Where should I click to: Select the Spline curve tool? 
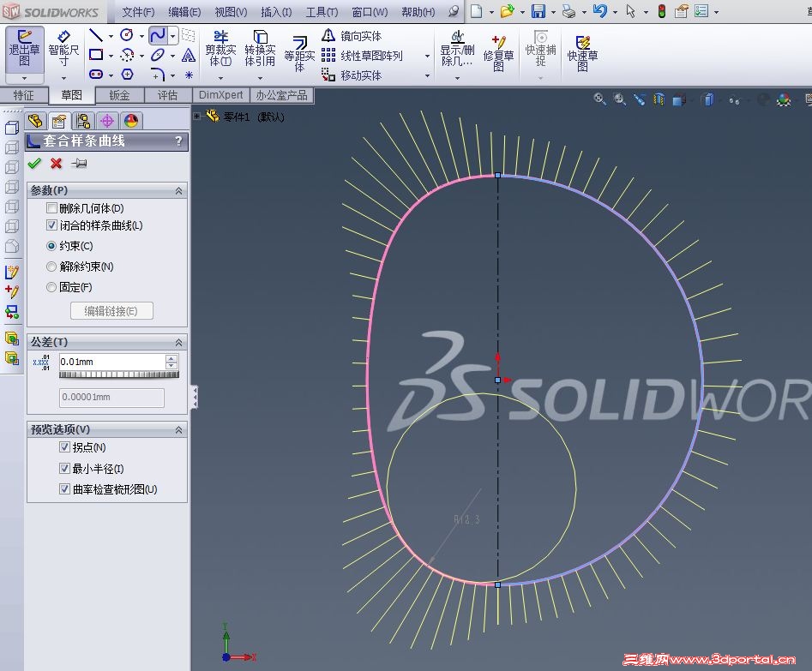tap(158, 35)
